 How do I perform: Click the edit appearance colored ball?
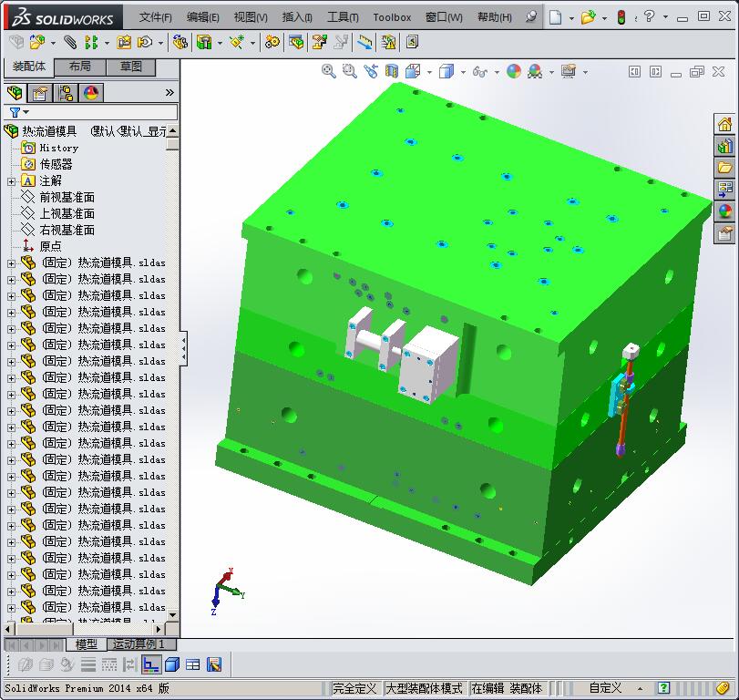512,71
